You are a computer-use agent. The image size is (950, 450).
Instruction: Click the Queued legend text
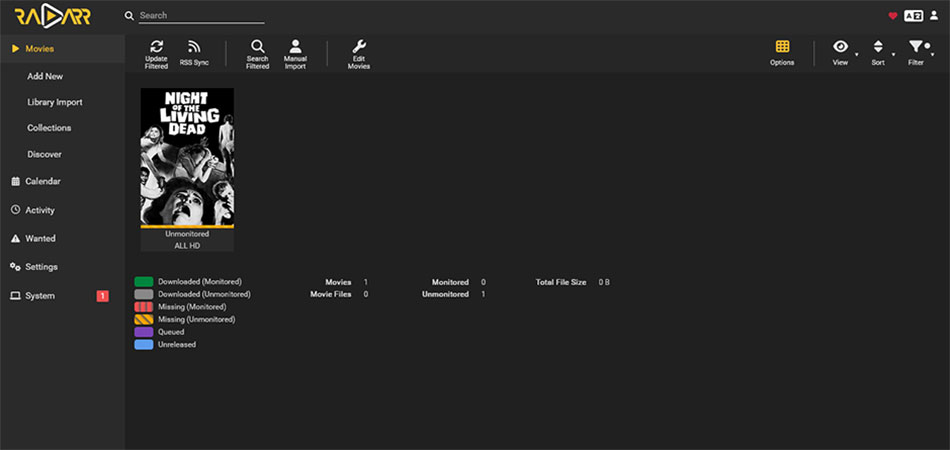[x=171, y=332]
